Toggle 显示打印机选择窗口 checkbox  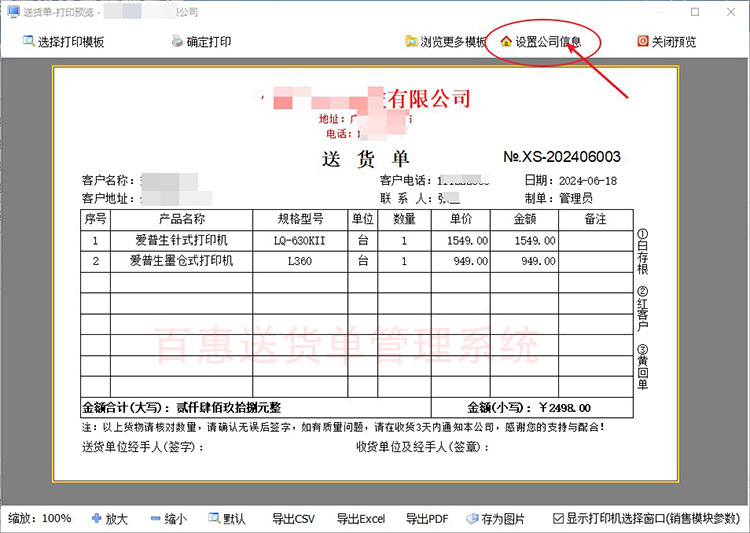(558, 519)
